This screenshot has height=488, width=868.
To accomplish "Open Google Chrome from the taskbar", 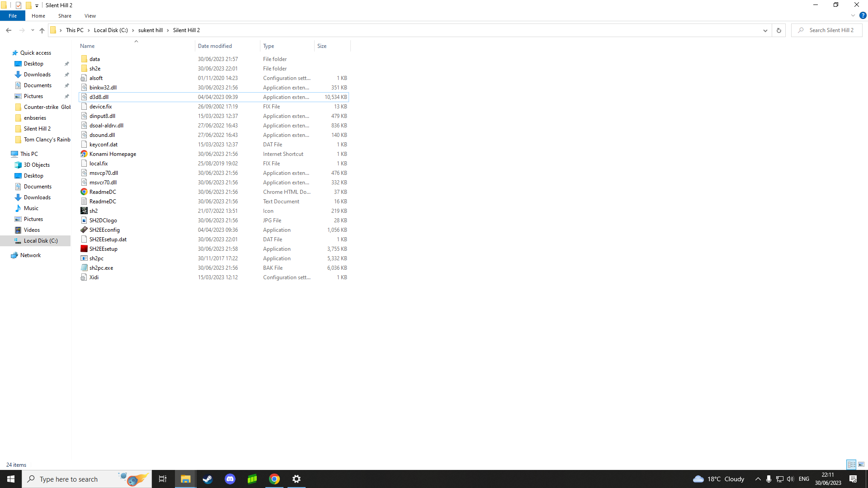I will click(274, 479).
